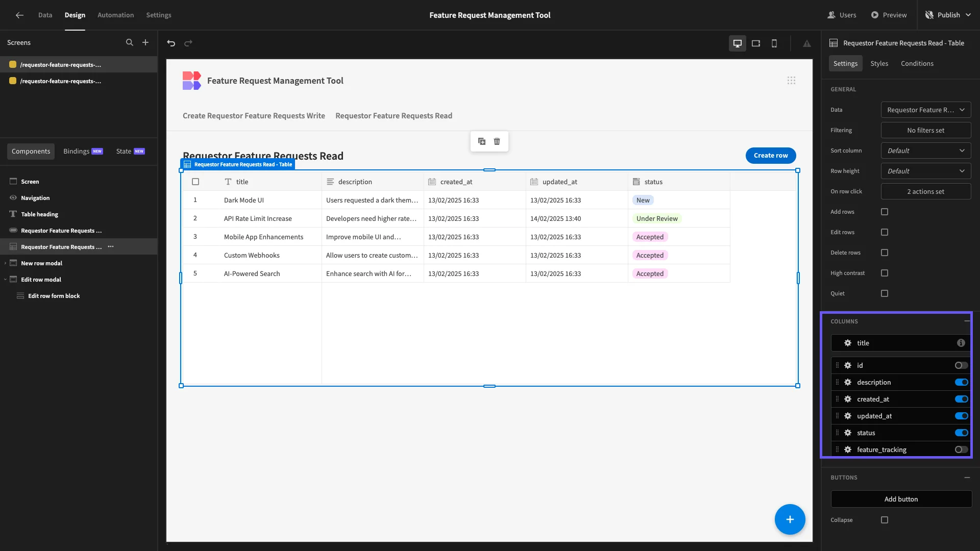Toggle the feature_tracking column visibility
Viewport: 980px width, 551px height.
961,449
